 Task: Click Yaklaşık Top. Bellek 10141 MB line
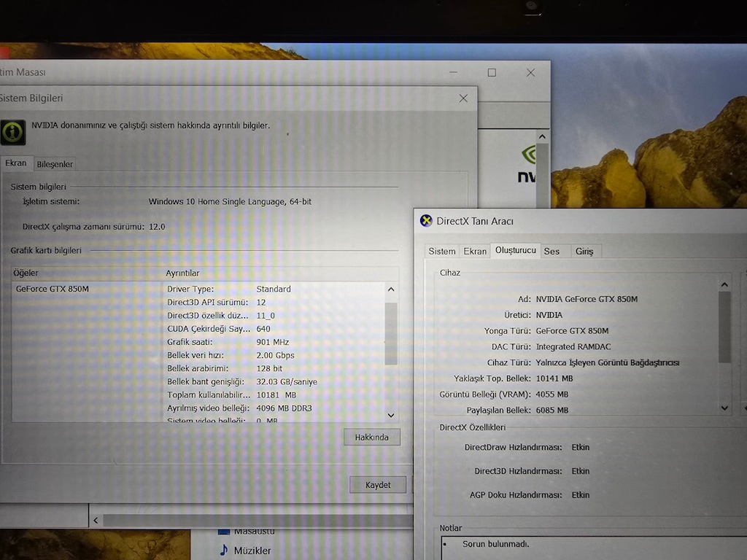[x=513, y=378]
